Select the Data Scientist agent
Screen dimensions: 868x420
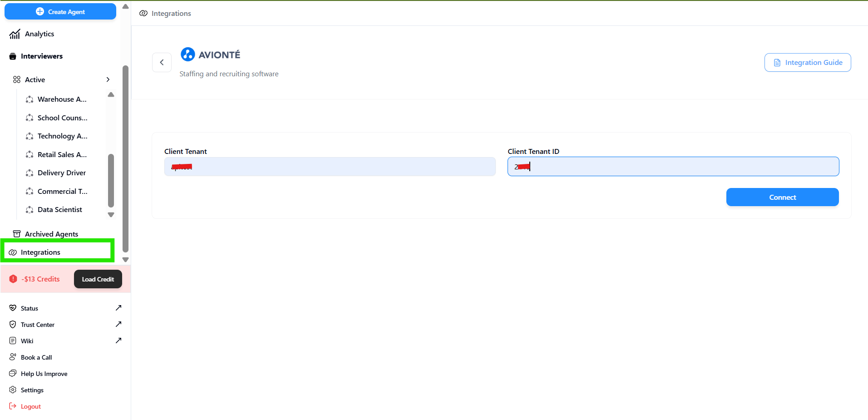coord(60,210)
